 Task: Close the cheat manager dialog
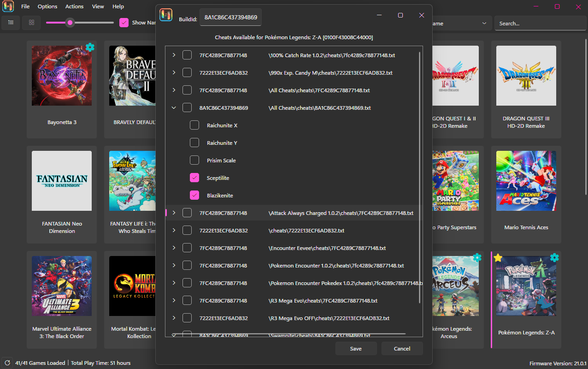[x=422, y=15]
